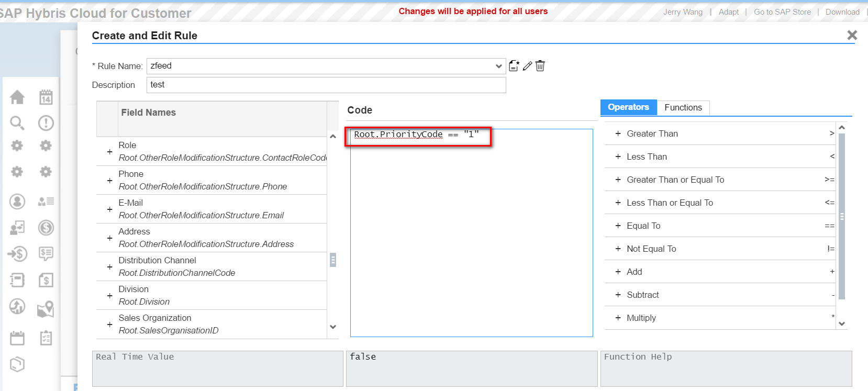This screenshot has width=868, height=391.
Task: Add the Division field with its plus icon
Action: click(x=109, y=296)
